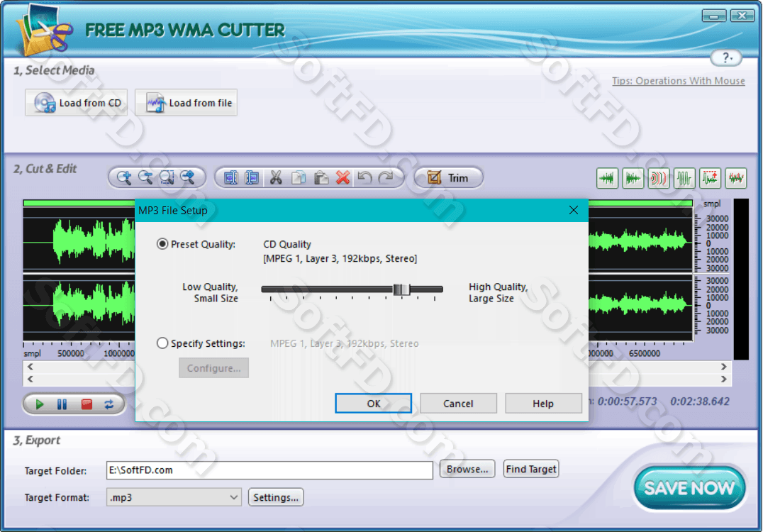Play the loaded audio

pyautogui.click(x=40, y=404)
